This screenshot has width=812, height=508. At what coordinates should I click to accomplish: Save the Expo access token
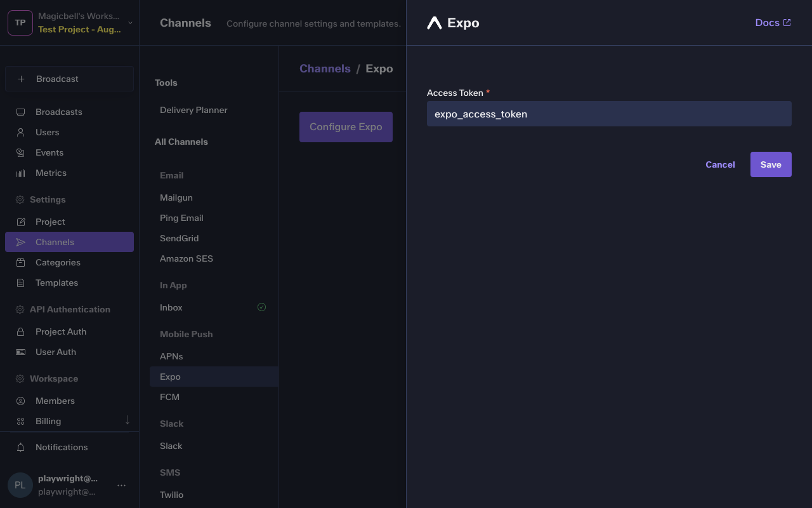[x=771, y=164]
